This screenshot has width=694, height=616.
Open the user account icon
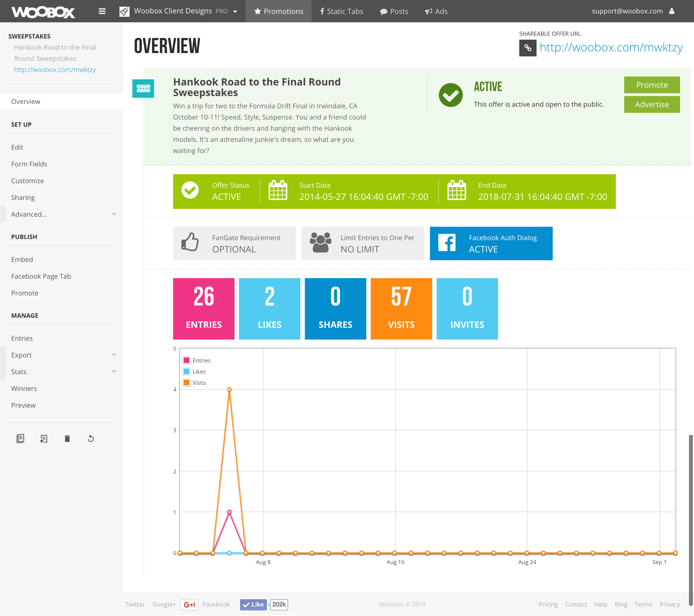tap(672, 11)
